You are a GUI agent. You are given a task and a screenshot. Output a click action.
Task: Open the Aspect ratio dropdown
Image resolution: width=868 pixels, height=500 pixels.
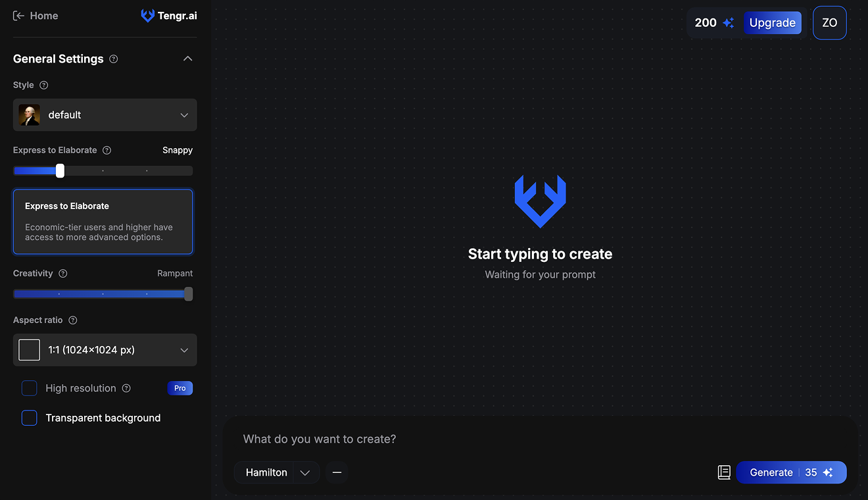(x=105, y=350)
